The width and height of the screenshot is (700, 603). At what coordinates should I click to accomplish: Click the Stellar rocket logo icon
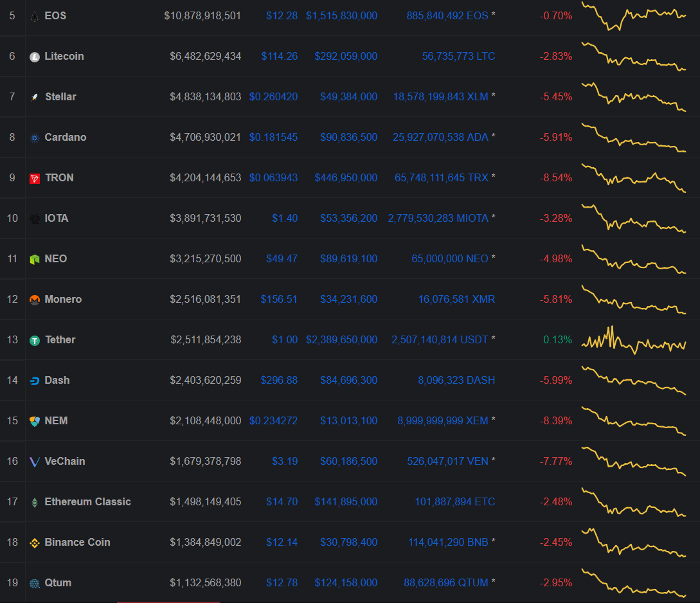(x=34, y=97)
